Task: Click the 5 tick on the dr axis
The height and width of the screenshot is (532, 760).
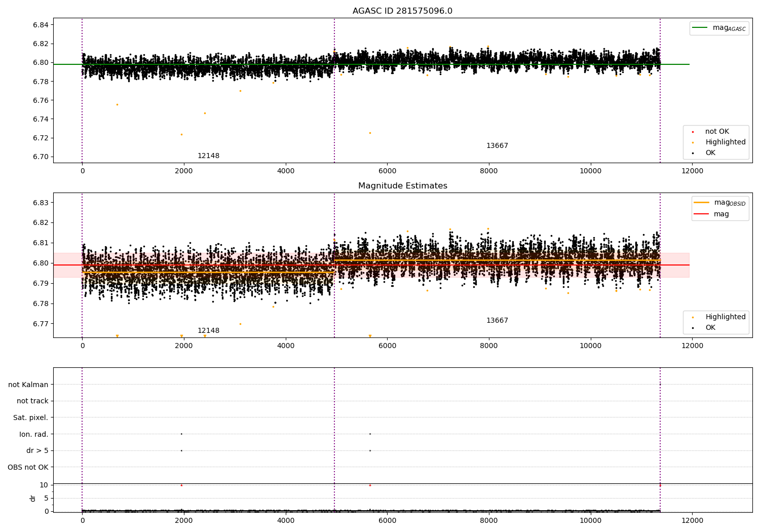Action: pyautogui.click(x=47, y=499)
